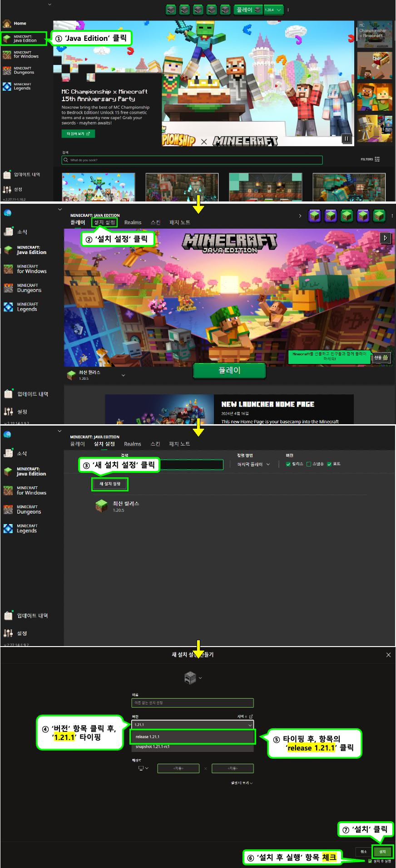Open the three-dot menu beside the 1.20.4 dropdown
The width and height of the screenshot is (396, 868).
(x=288, y=10)
